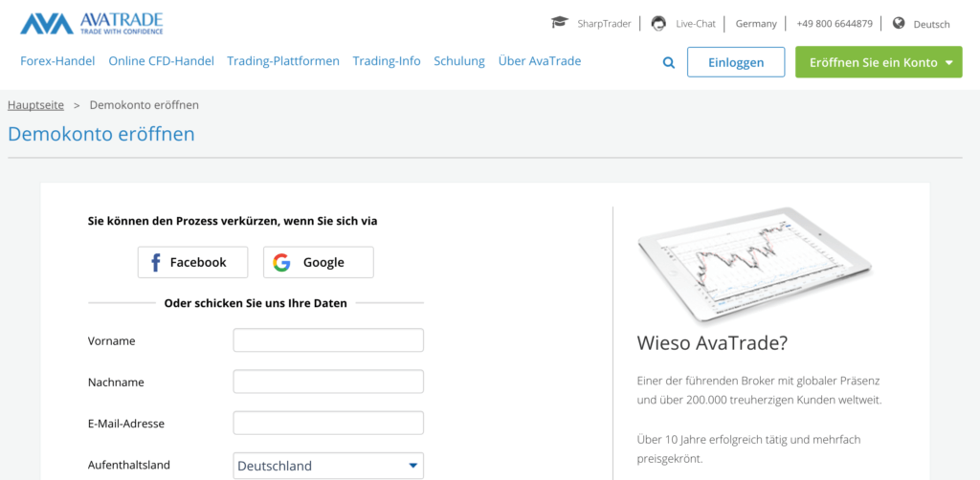The height and width of the screenshot is (480, 980).
Task: Click phone number +49 800 6644879
Action: pos(835,24)
